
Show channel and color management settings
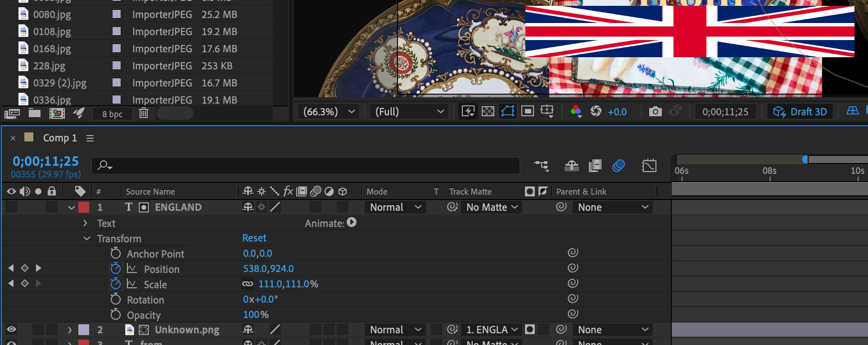[x=576, y=111]
